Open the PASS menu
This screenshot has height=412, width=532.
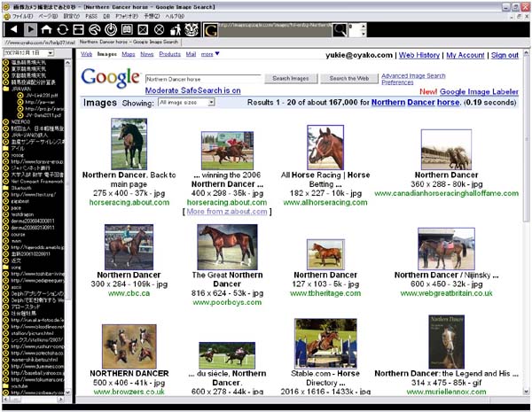91,16
